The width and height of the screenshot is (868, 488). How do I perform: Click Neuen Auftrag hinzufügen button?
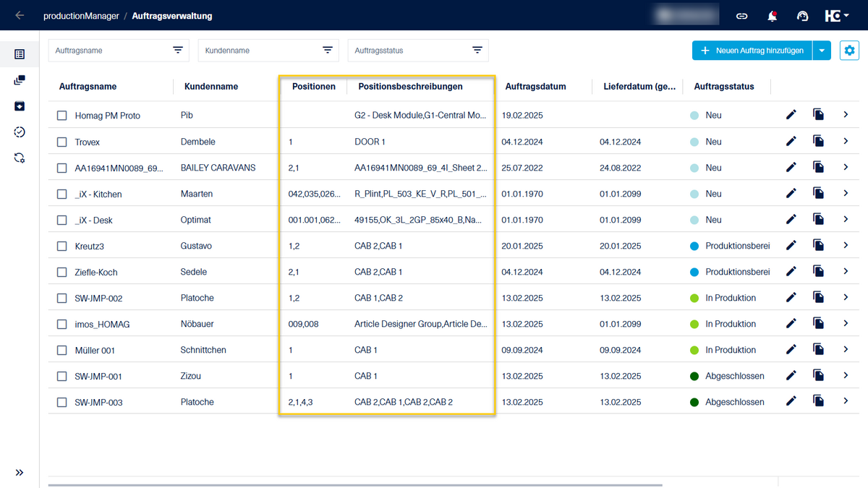pyautogui.click(x=752, y=50)
